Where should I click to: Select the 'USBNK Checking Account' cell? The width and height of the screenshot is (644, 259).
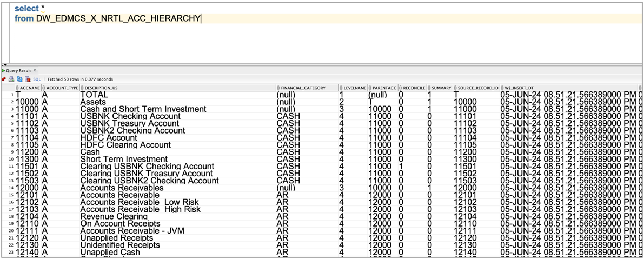click(178, 116)
